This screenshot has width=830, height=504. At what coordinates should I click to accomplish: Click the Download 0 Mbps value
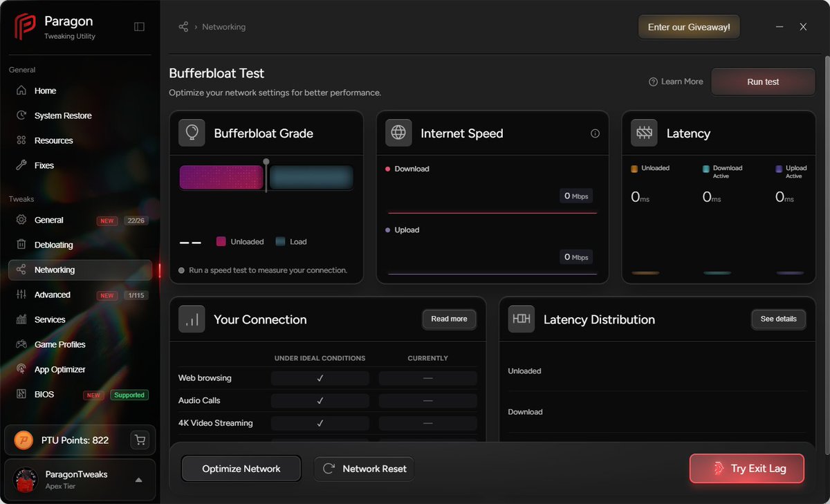click(576, 196)
